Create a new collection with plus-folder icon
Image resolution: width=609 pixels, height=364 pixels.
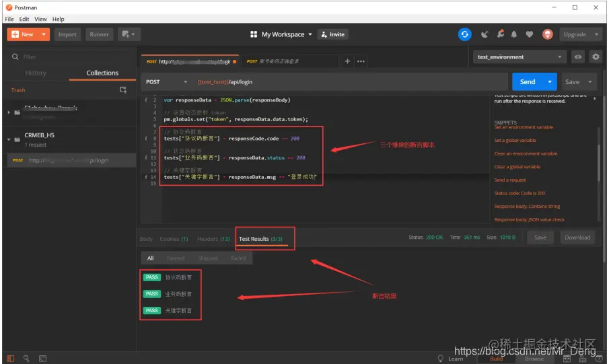(123, 89)
